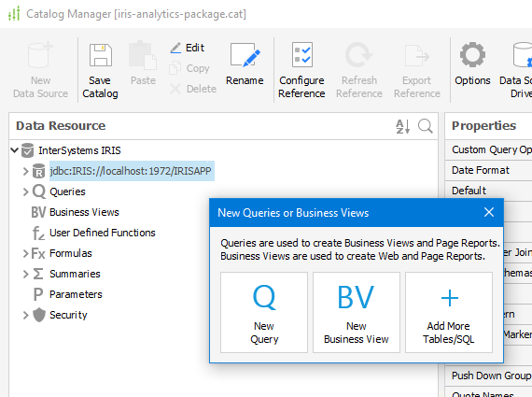Expand the Summaries node
532x397 pixels.
coord(26,274)
